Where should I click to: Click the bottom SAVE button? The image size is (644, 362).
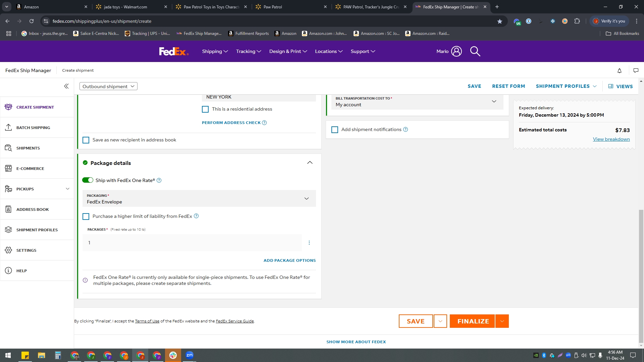coord(416,321)
